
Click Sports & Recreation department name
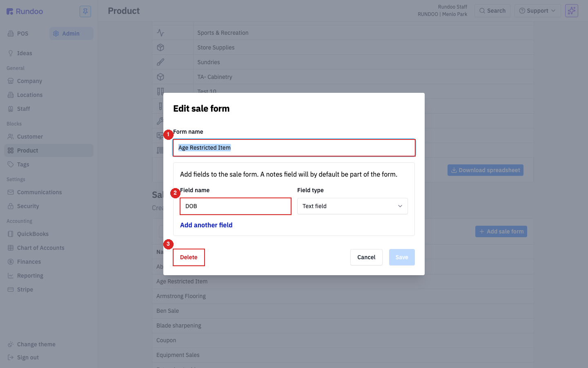point(223,33)
